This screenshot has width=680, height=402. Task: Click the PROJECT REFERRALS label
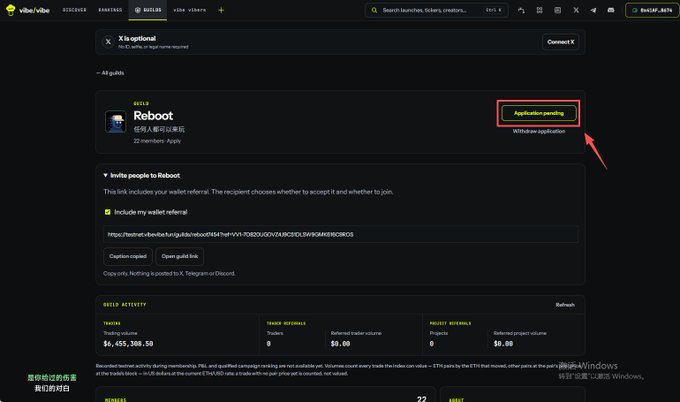click(x=450, y=324)
